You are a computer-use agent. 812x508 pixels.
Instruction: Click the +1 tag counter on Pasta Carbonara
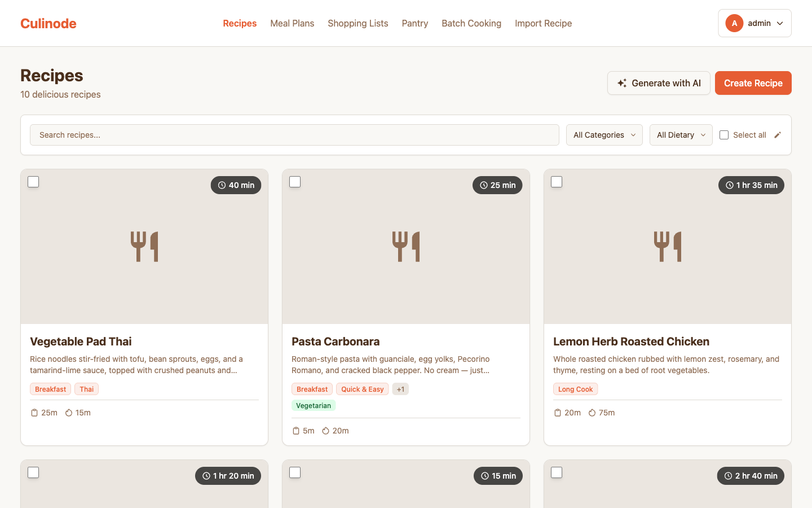400,389
